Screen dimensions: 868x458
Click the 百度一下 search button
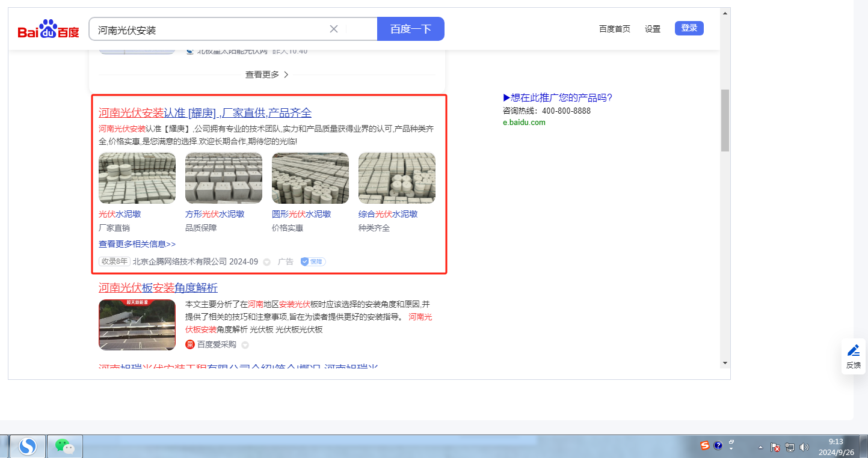pyautogui.click(x=411, y=29)
